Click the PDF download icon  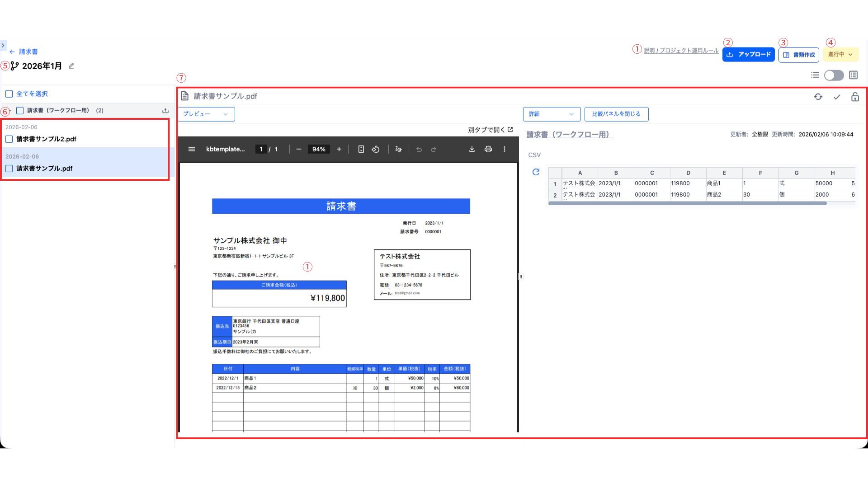click(x=472, y=149)
